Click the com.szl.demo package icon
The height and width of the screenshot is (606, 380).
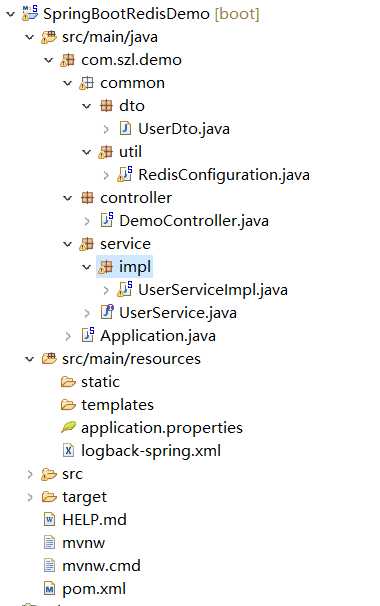click(x=67, y=60)
